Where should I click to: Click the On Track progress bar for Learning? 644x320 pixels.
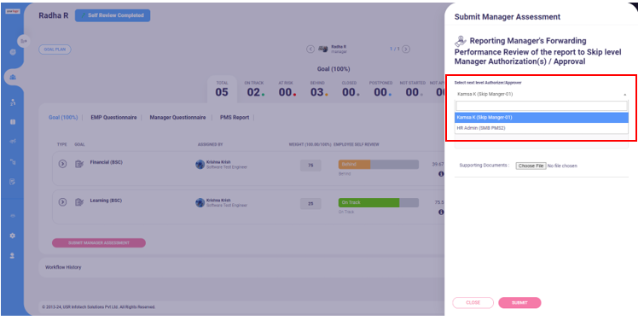click(x=378, y=202)
